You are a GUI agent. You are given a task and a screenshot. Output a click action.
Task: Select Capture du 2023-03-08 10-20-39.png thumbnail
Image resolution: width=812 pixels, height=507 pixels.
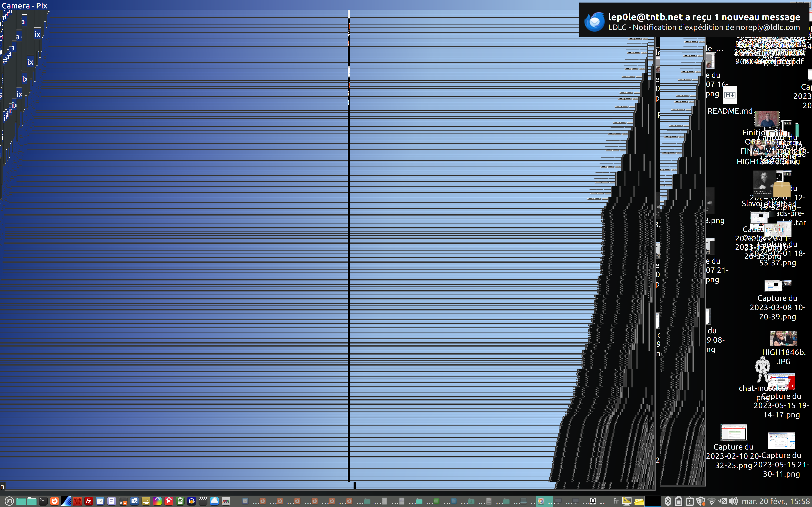point(777,286)
